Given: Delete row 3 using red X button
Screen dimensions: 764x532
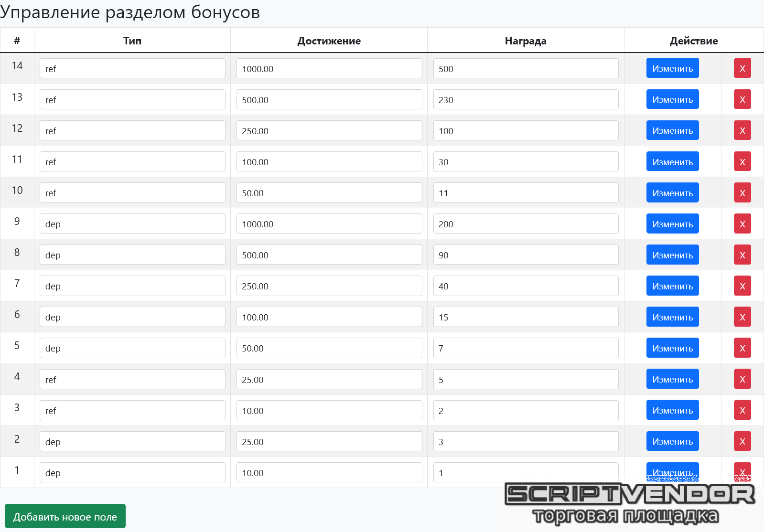Looking at the screenshot, I should pyautogui.click(x=742, y=410).
